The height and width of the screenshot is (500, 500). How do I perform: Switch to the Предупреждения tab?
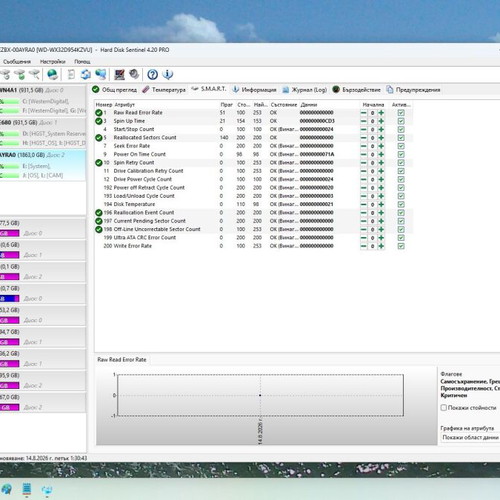click(413, 90)
